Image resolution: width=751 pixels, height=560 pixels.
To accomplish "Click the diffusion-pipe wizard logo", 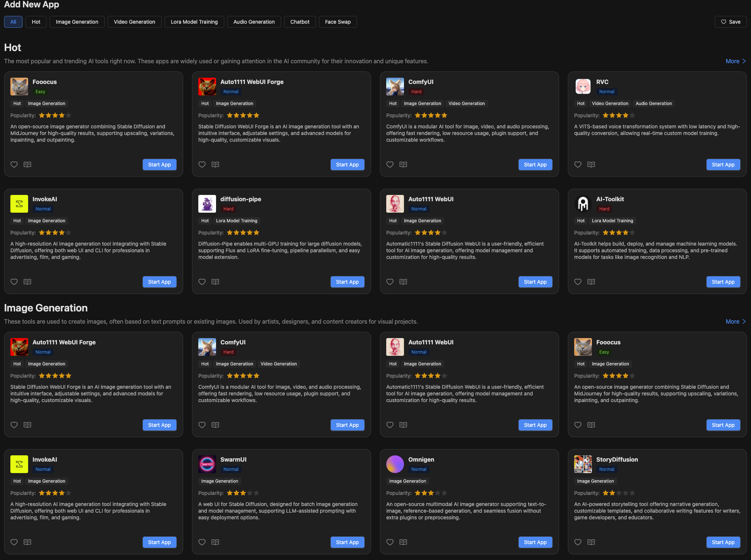I will 207,204.
